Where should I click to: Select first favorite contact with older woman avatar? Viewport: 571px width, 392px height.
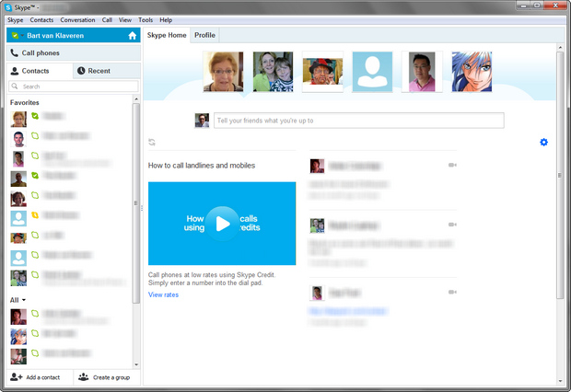point(69,119)
